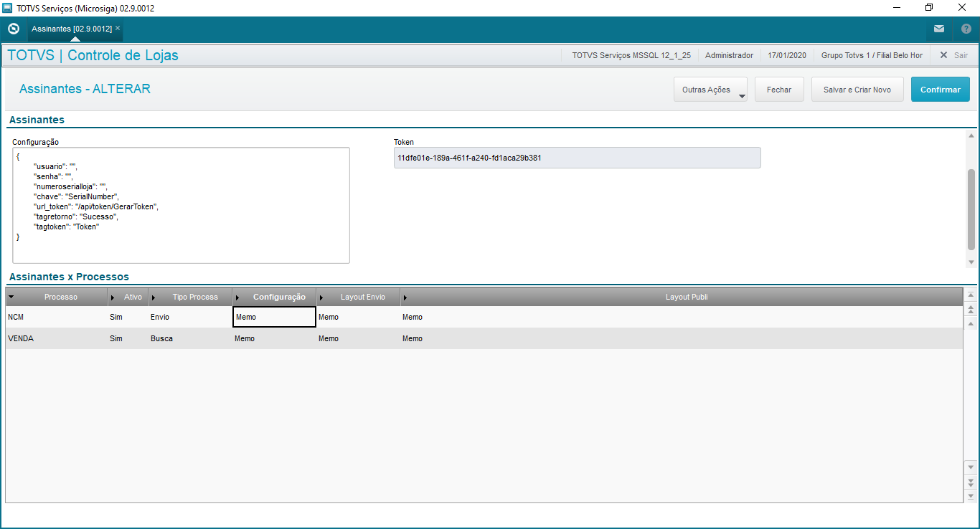Click the Fechar button

click(x=779, y=90)
